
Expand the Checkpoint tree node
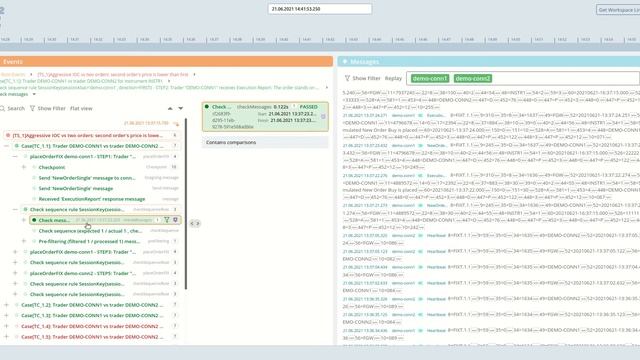[x=24, y=167]
